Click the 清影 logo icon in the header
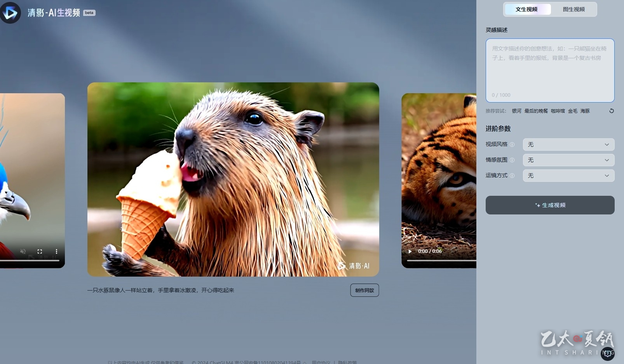Viewport: 624px width, 364px height. click(x=10, y=13)
